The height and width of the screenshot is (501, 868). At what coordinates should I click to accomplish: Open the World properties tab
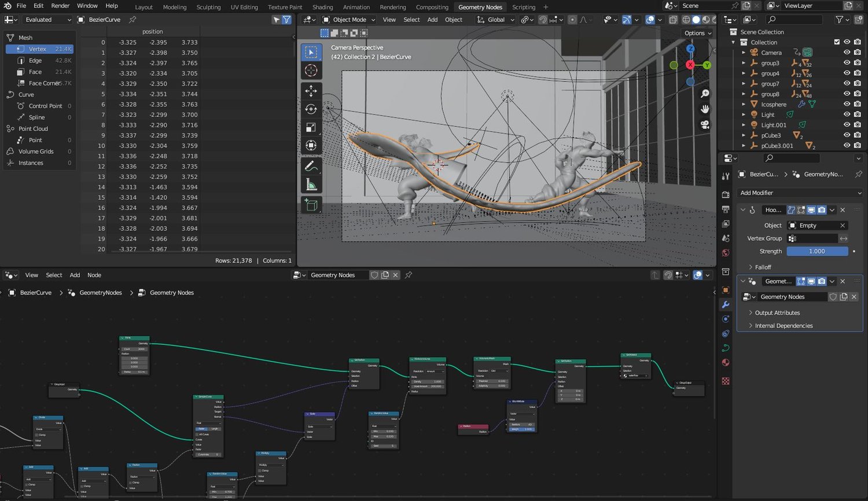coord(726,253)
